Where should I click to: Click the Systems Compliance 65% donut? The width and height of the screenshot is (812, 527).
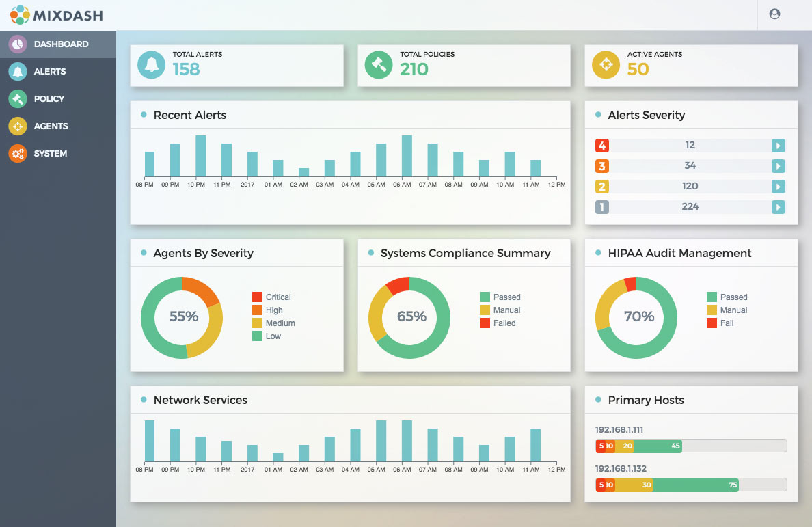coord(409,318)
